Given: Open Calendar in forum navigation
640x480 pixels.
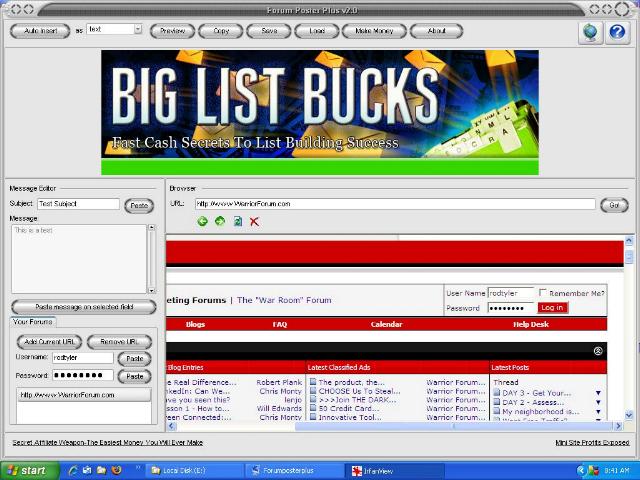Looking at the screenshot, I should pyautogui.click(x=387, y=324).
